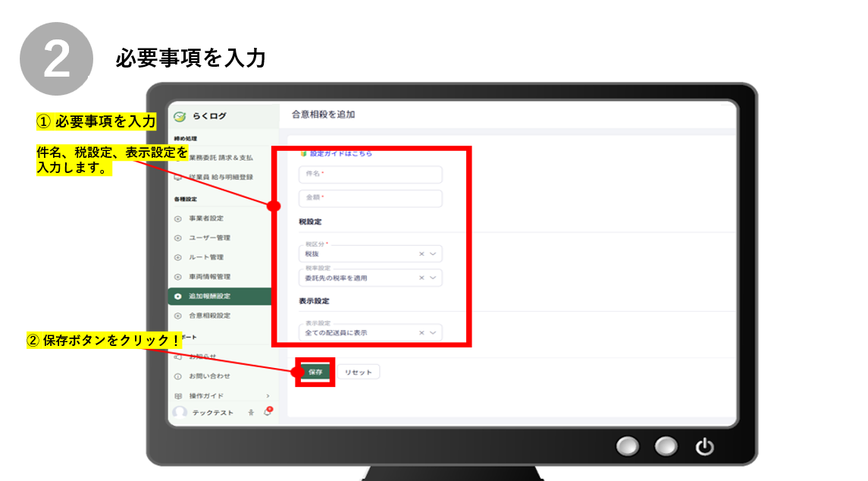Select 車両情報管理 in the sidebar

pyautogui.click(x=209, y=277)
